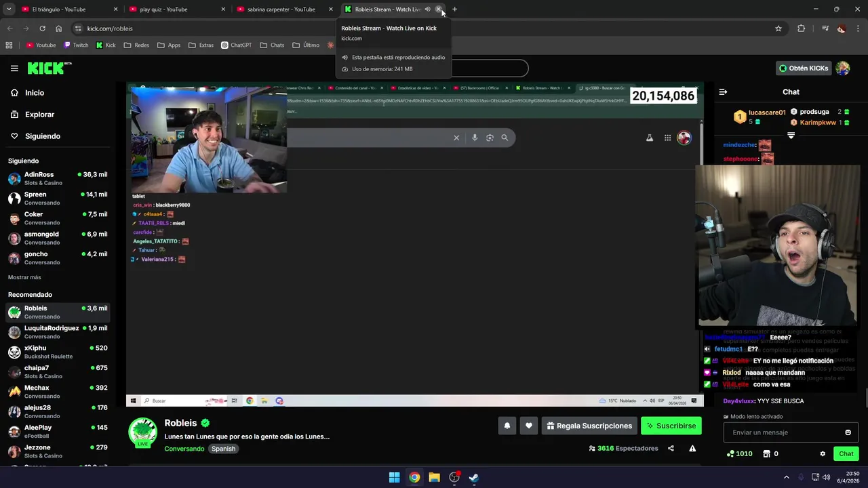Click lucascare01 in gift leaderboard
Screen dimensions: 868x488
[x=767, y=113]
